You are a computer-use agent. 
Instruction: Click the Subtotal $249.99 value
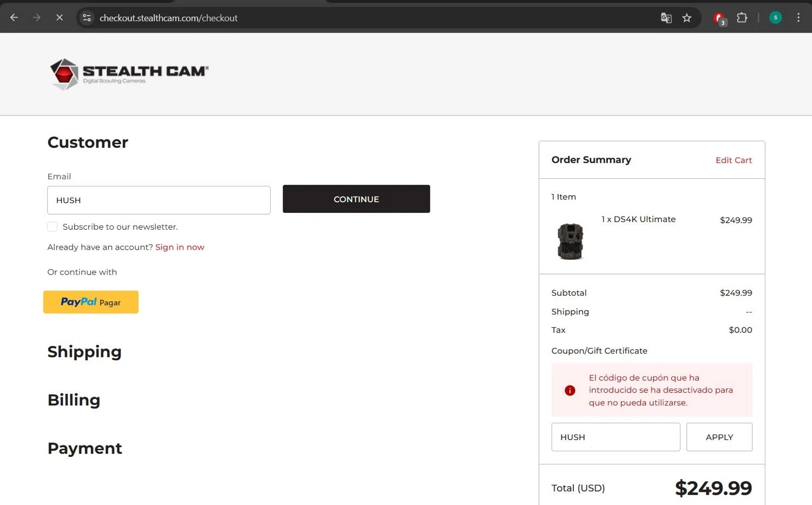coord(736,293)
